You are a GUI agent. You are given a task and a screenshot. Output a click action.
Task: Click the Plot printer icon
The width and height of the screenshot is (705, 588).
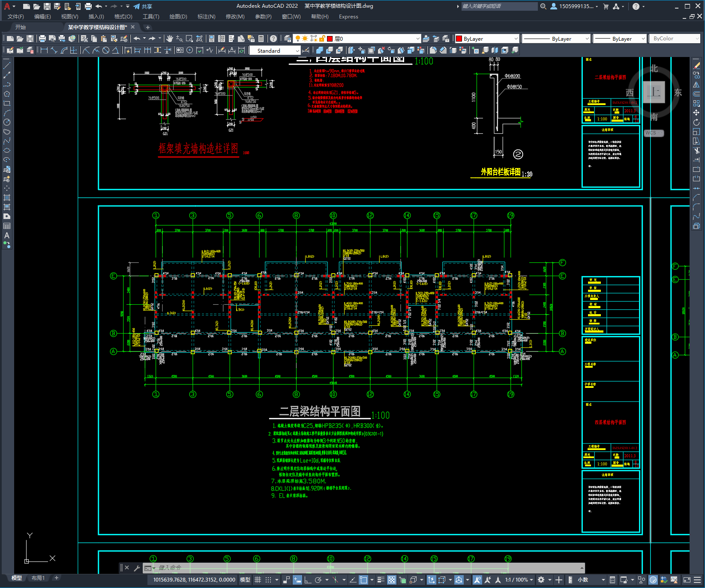[x=42, y=39]
